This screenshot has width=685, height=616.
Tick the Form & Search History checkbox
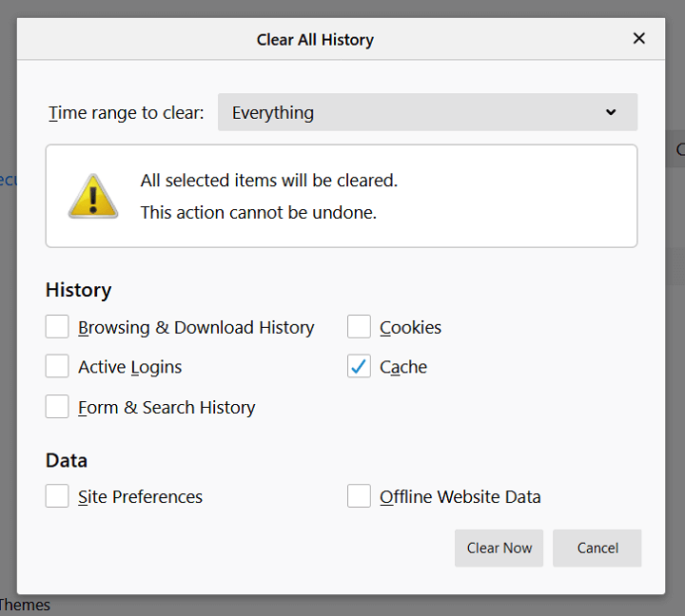(x=58, y=407)
